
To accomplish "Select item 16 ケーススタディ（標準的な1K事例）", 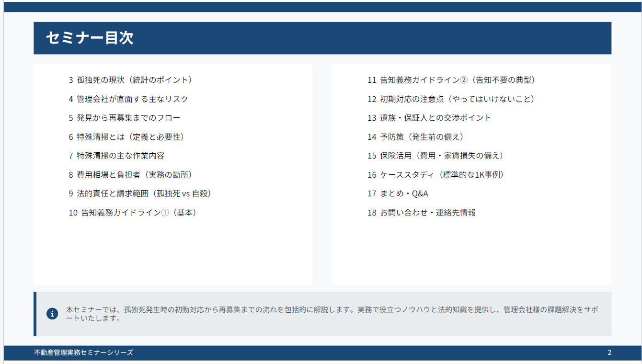I will 436,175.
